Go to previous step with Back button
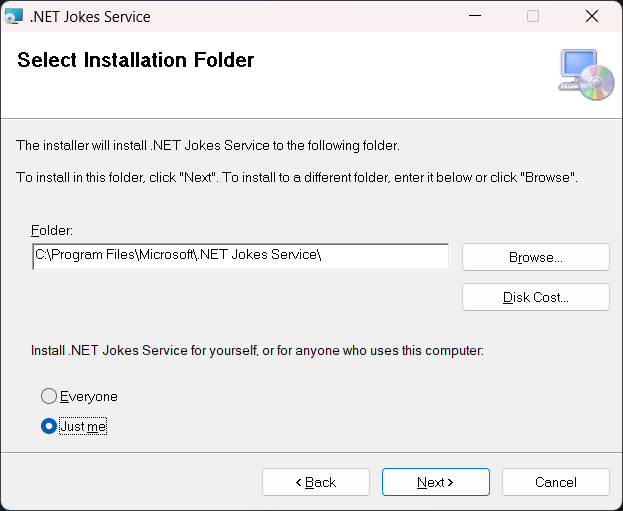 coord(316,482)
